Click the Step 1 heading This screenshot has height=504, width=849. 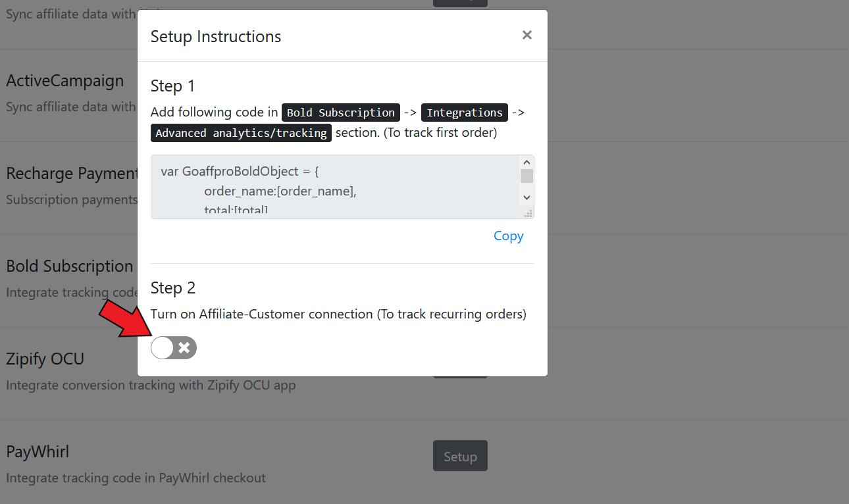point(172,86)
